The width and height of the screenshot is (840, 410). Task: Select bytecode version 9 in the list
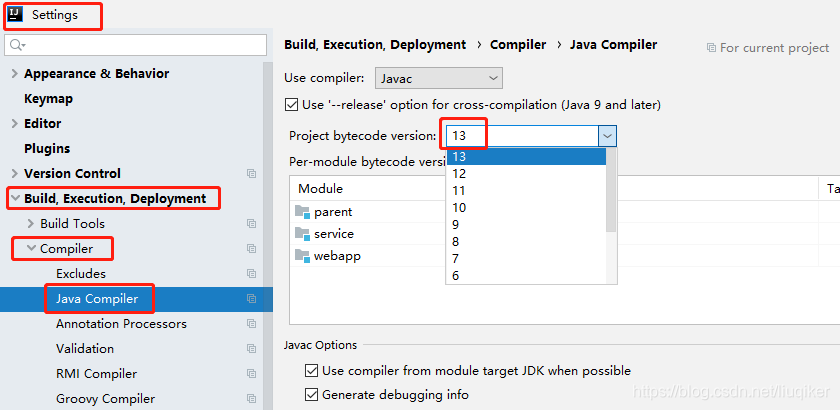pyautogui.click(x=526, y=225)
